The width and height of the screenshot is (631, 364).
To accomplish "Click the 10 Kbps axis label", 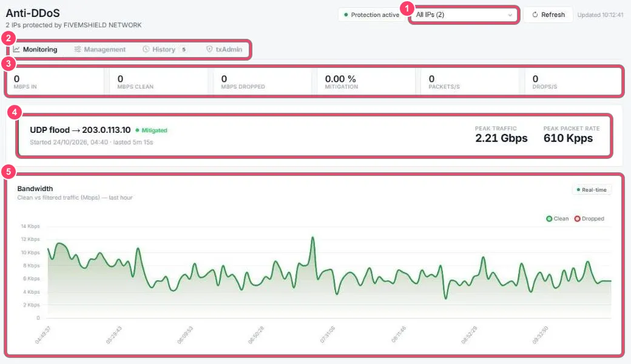I will pyautogui.click(x=30, y=252).
